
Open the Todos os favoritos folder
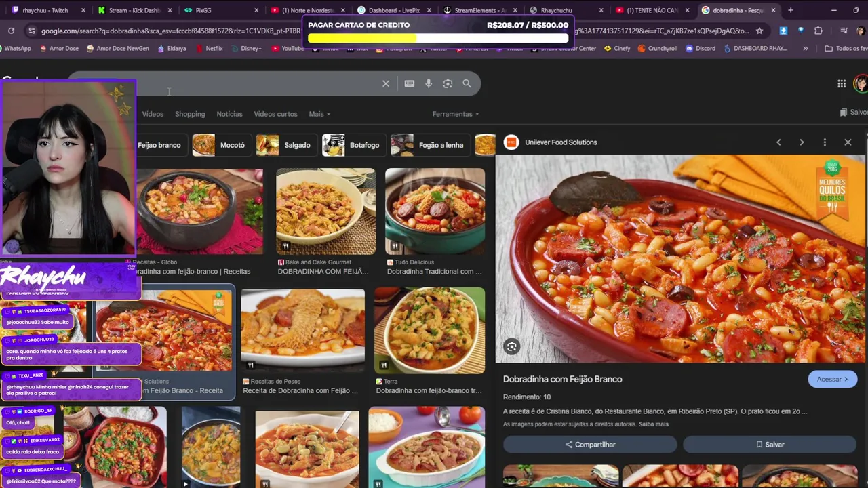[846, 48]
